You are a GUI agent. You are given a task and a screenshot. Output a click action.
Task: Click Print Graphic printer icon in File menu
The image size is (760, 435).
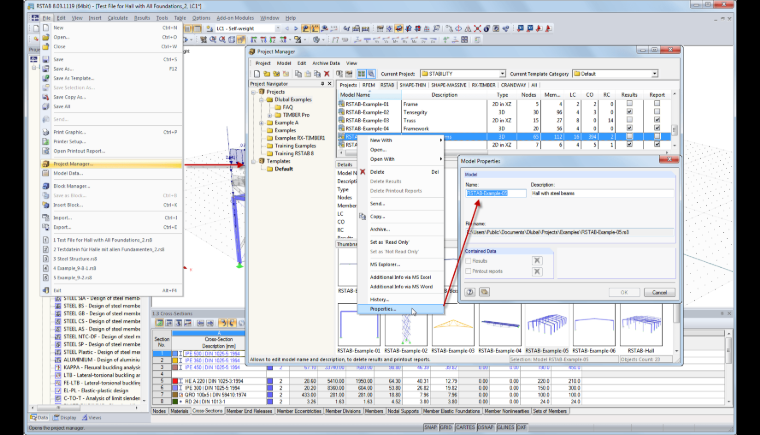(x=46, y=132)
